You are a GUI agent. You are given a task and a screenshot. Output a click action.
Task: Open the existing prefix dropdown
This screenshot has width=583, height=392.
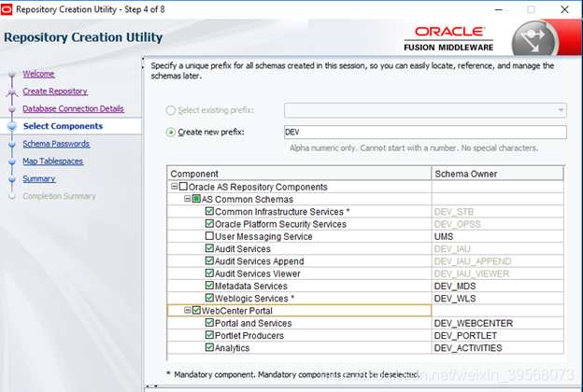(x=561, y=110)
